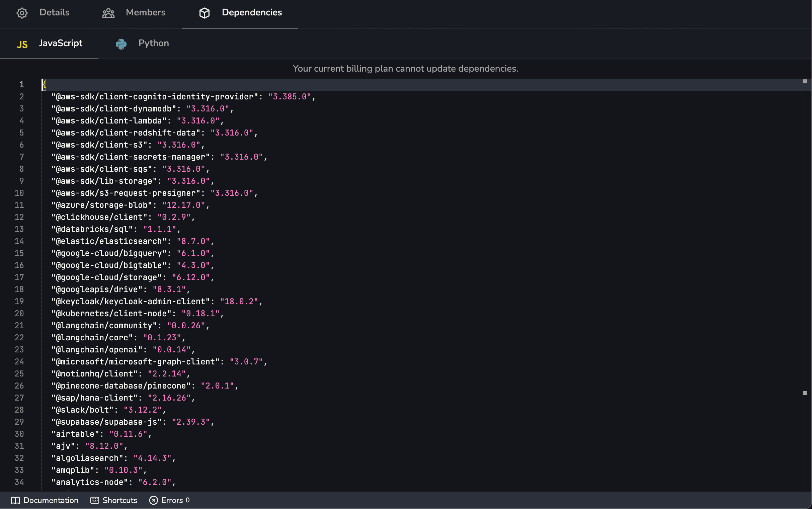Select the JavaScript dependencies tab
Image resolution: width=812 pixels, height=509 pixels.
click(49, 44)
